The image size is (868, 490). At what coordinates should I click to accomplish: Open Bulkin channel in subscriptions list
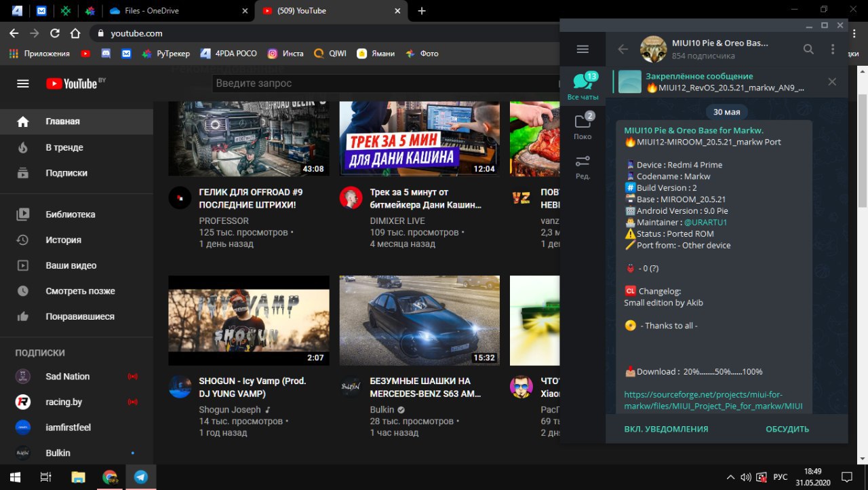click(x=76, y=453)
